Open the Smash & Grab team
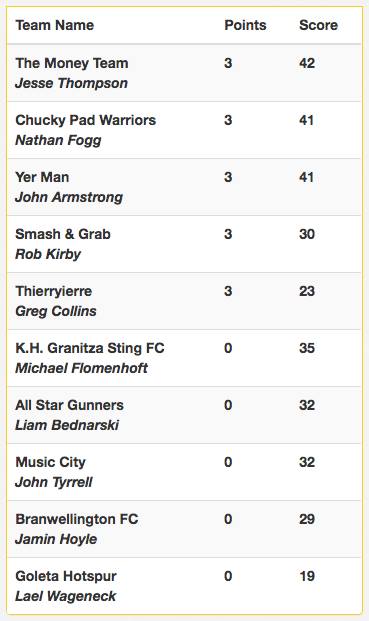369x621 pixels. pyautogui.click(x=63, y=234)
